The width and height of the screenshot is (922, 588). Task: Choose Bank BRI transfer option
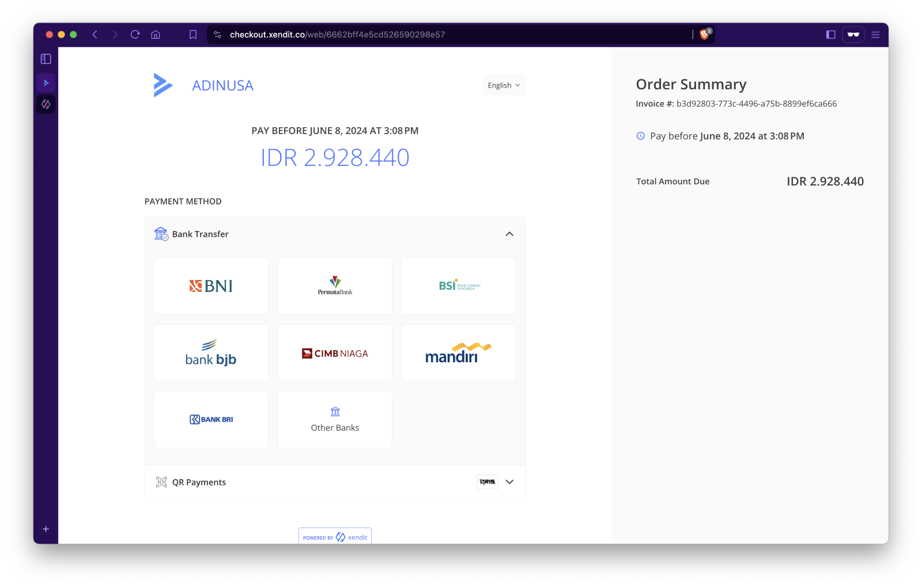[x=211, y=420]
